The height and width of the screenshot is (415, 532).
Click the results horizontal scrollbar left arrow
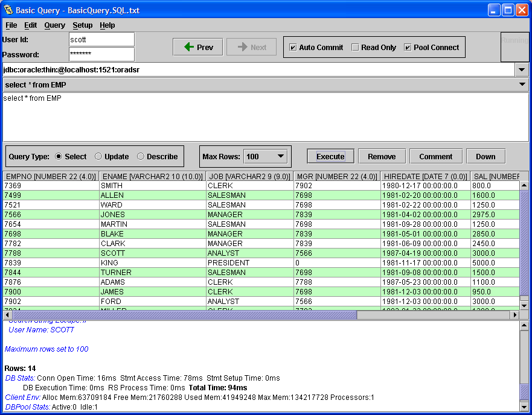(7, 315)
